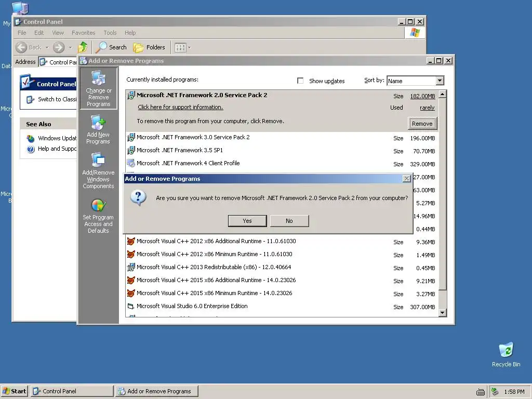Click Visual C++ 2012 x86 Additional Runtime icon
Viewport: 532px width, 399px height.
pyautogui.click(x=131, y=241)
